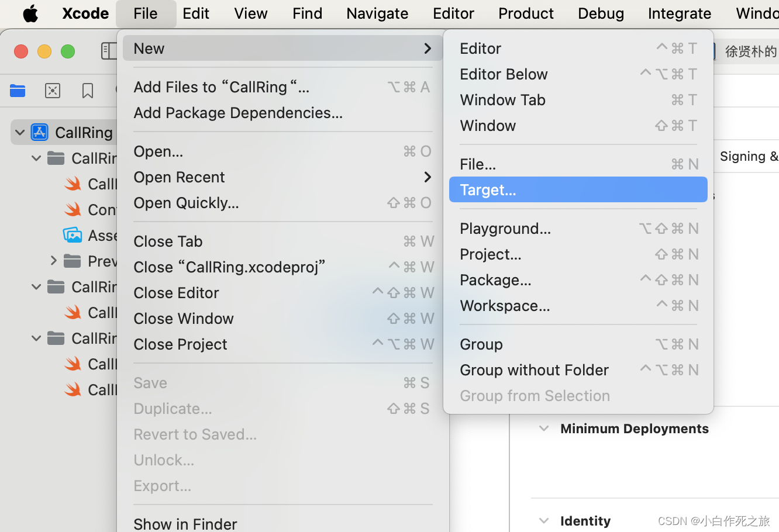Close the File menu

(146, 13)
